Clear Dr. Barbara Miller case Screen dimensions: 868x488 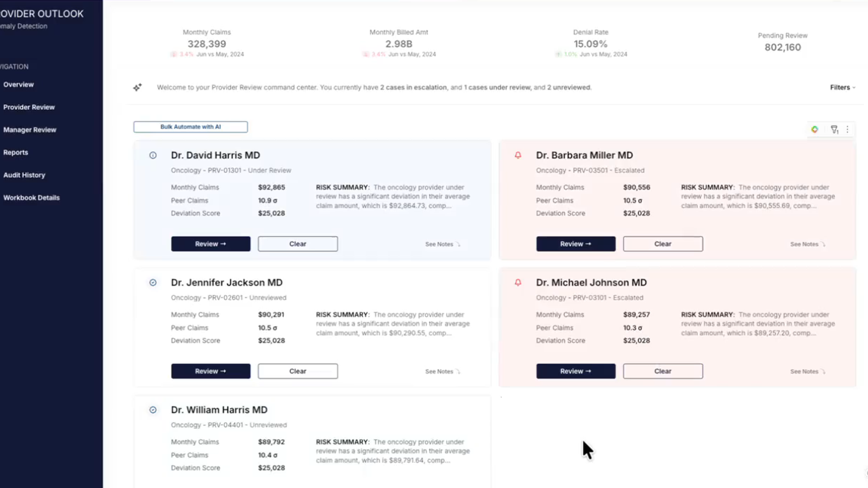point(663,244)
